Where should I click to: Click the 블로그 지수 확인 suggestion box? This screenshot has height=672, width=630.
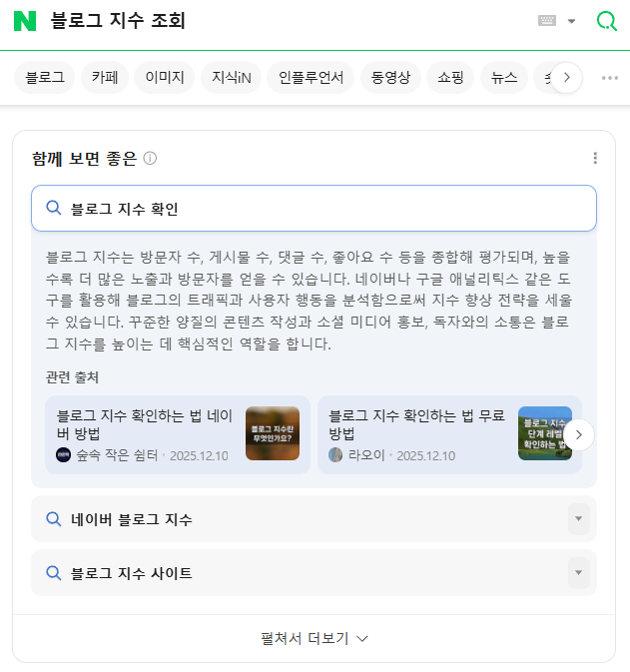[x=314, y=209]
